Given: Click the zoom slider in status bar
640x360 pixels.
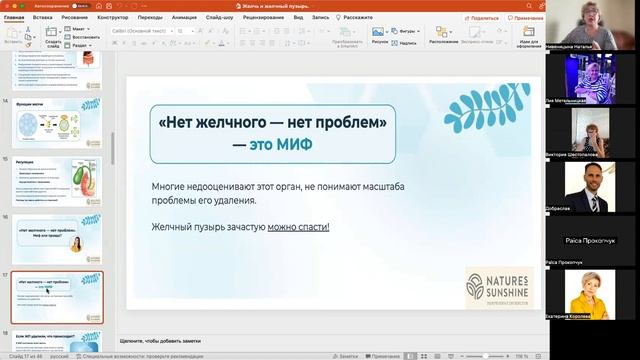Looking at the screenshot, I should (x=485, y=356).
